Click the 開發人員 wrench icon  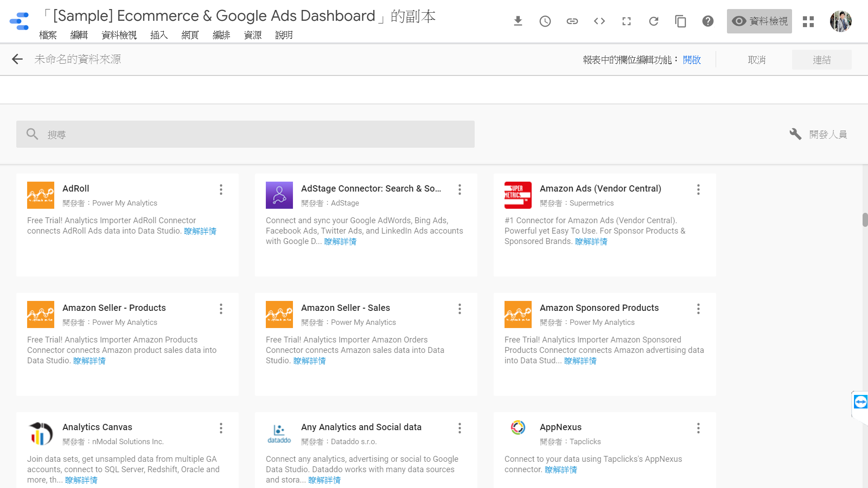tap(796, 134)
